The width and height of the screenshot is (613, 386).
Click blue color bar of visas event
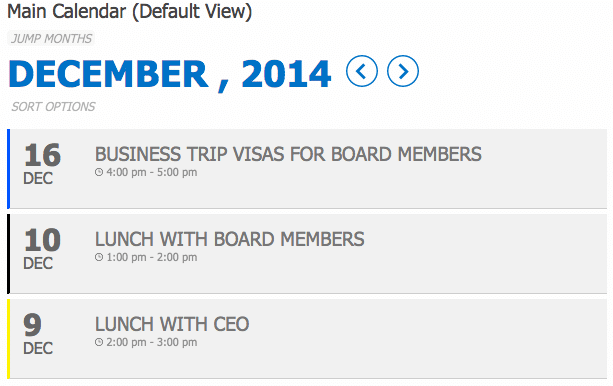pos(9,169)
